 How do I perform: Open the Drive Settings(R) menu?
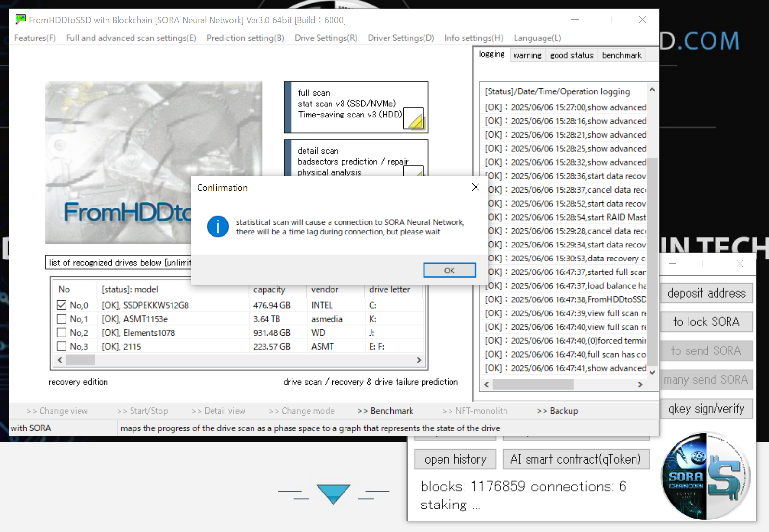click(x=326, y=38)
